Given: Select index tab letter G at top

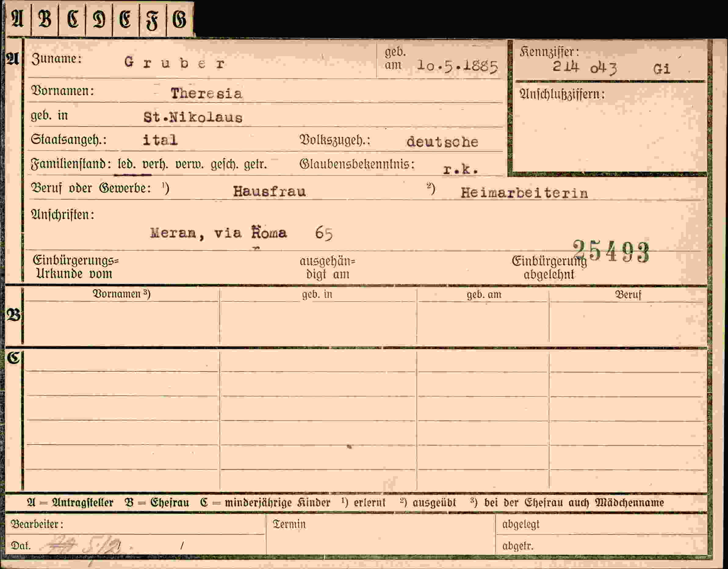Looking at the screenshot, I should tap(180, 19).
